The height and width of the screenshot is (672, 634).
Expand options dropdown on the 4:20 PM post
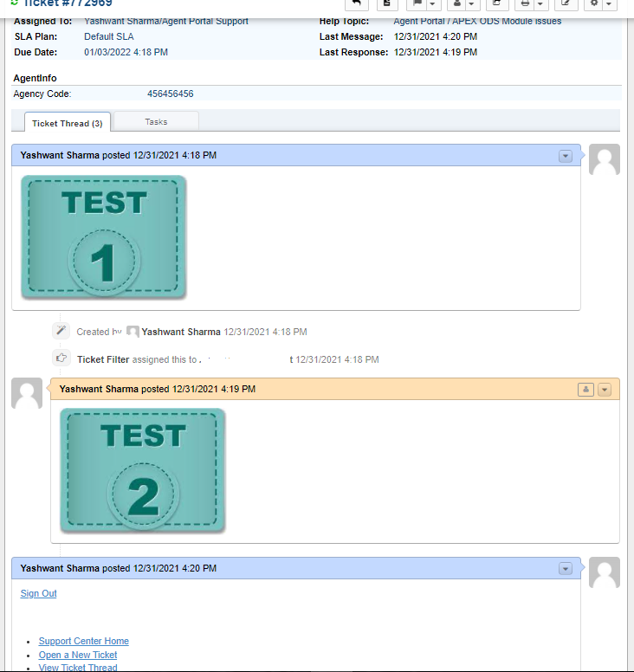point(566,569)
